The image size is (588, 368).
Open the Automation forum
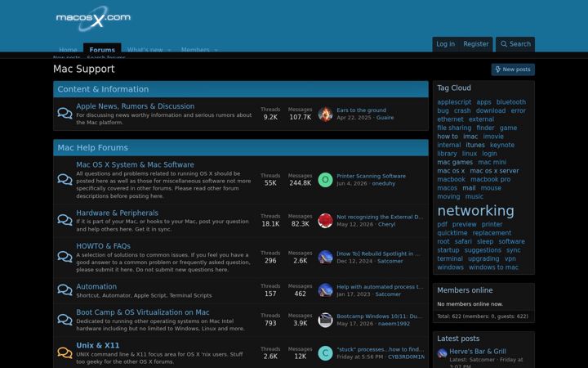click(x=96, y=286)
